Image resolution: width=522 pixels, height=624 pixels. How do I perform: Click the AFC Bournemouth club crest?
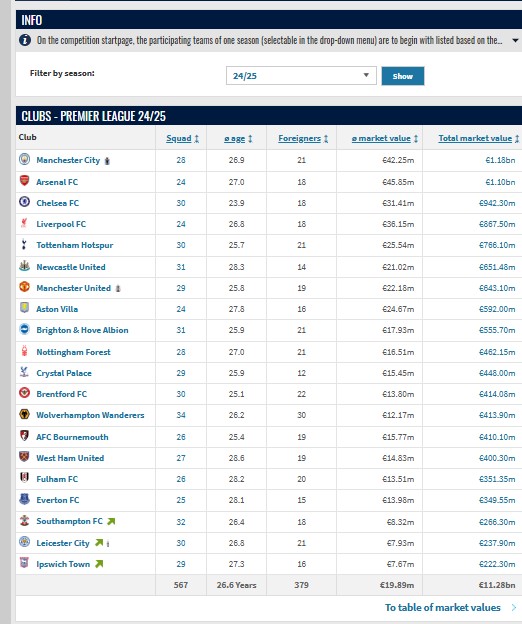[25, 436]
